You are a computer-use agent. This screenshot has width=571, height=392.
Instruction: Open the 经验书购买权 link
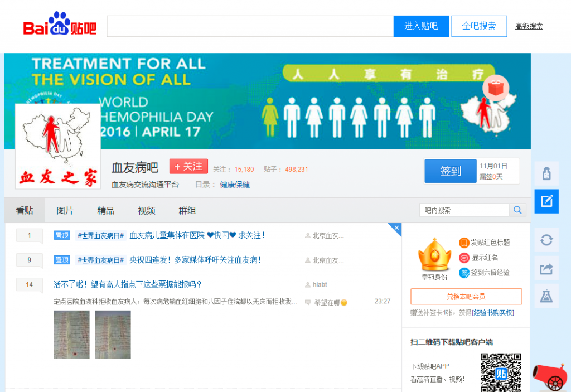[493, 313]
